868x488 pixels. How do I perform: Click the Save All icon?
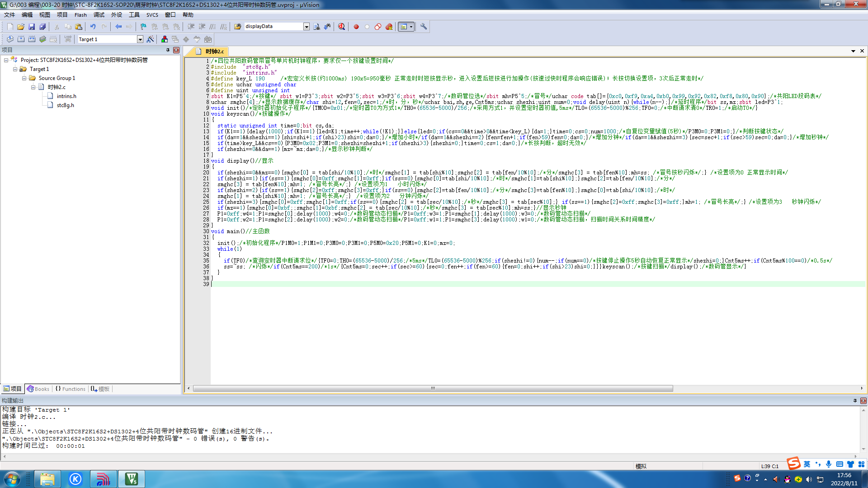[42, 27]
